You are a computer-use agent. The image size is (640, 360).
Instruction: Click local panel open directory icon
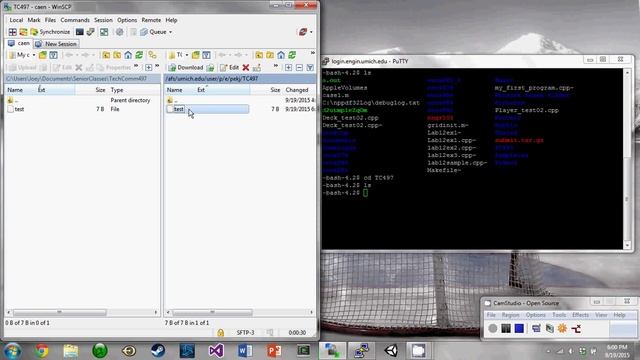[x=43, y=55]
